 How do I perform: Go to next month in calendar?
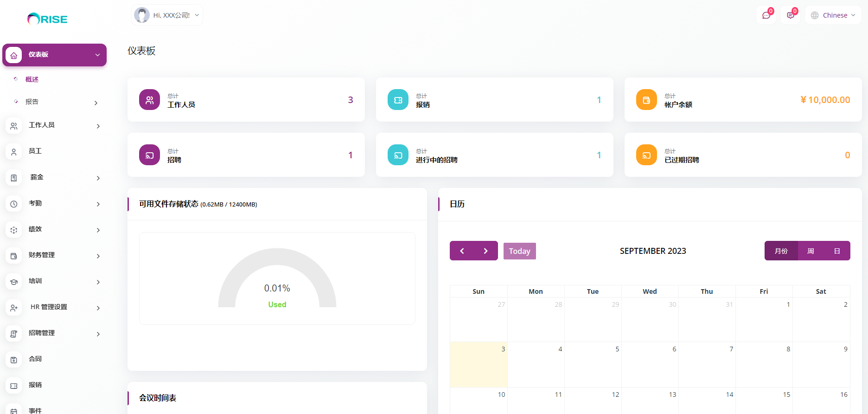tap(485, 251)
